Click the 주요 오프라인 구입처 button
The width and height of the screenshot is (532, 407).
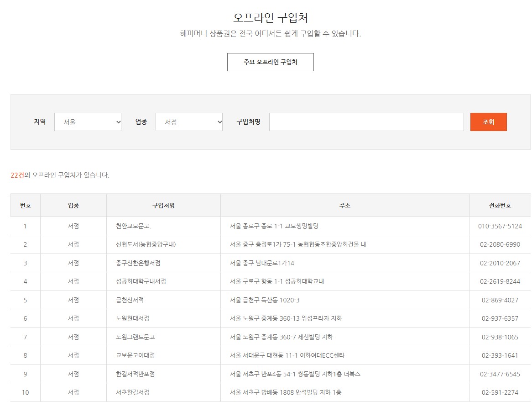click(x=270, y=62)
